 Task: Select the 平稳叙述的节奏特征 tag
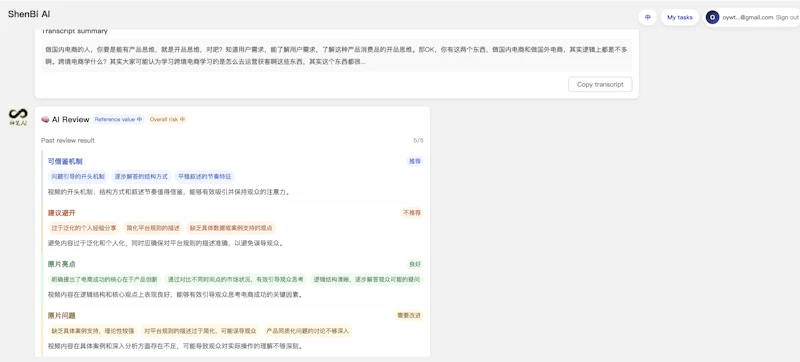click(205, 176)
